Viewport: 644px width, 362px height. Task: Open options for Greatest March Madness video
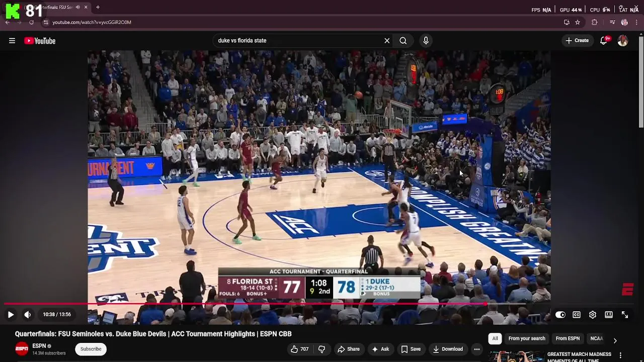click(620, 355)
